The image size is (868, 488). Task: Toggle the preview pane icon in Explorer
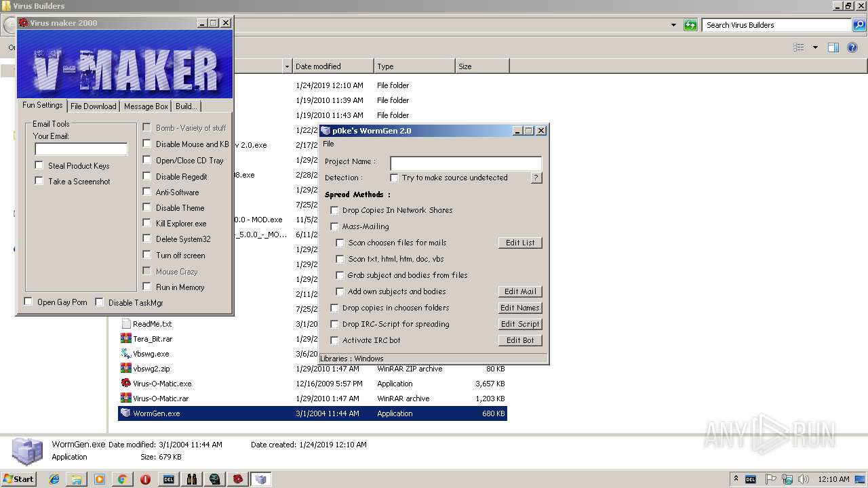click(833, 47)
